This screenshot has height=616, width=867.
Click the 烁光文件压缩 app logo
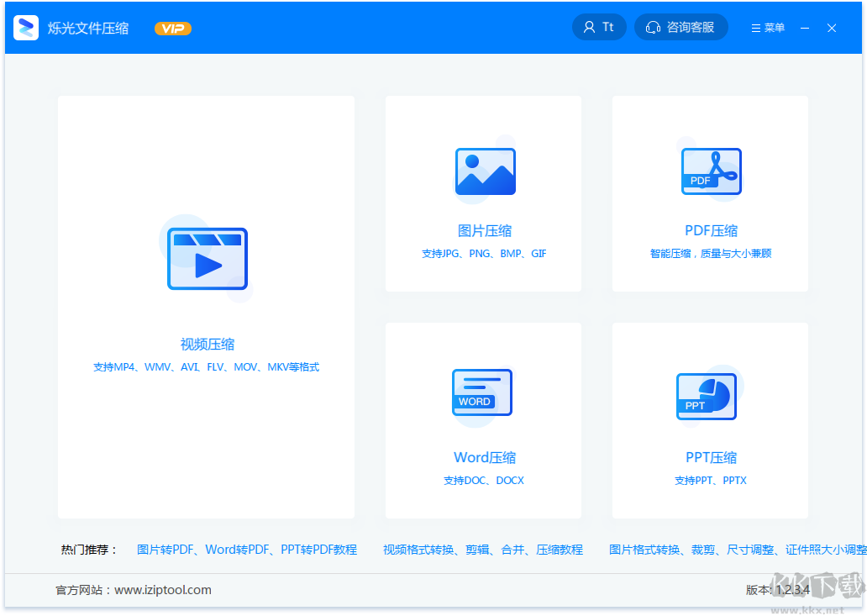click(x=25, y=26)
